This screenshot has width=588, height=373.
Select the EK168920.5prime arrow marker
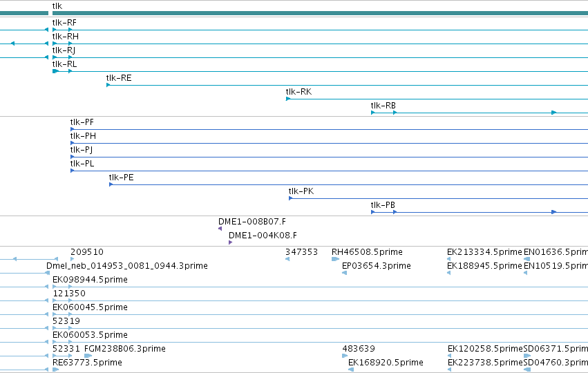pos(351,370)
